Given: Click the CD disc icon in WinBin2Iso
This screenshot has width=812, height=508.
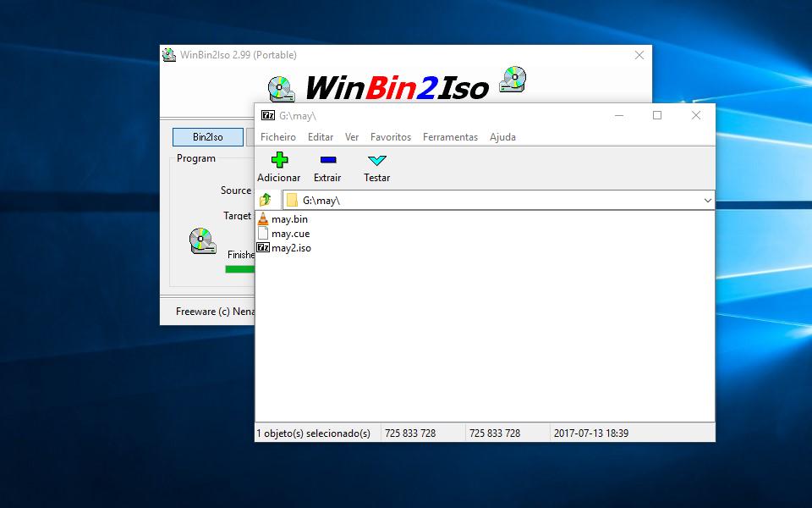Looking at the screenshot, I should (200, 240).
